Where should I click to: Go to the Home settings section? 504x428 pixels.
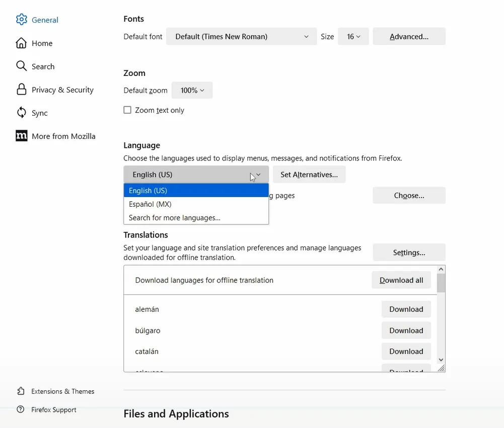(x=42, y=43)
